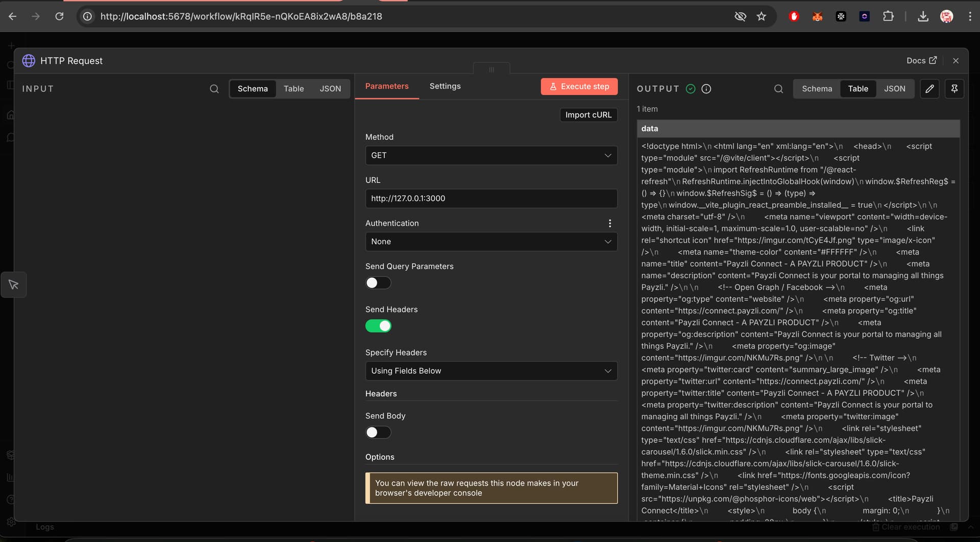The height and width of the screenshot is (542, 980).
Task: Switch output view to JSON tab
Action: [894, 89]
